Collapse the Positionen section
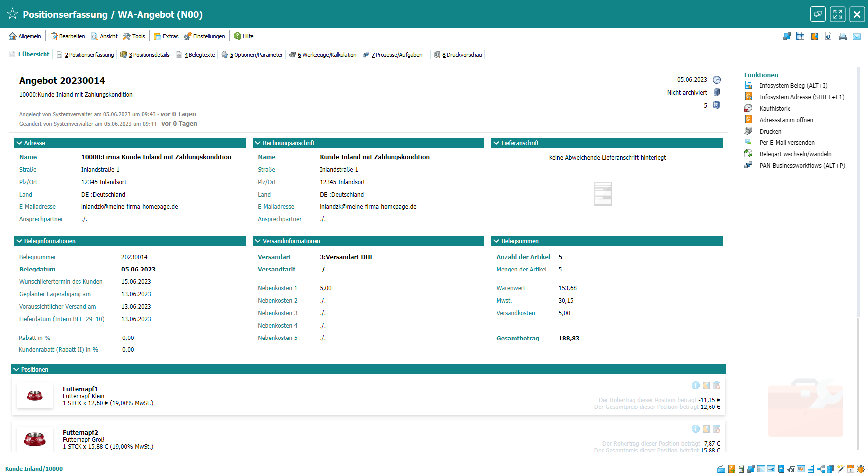868x475 pixels. coord(16,370)
